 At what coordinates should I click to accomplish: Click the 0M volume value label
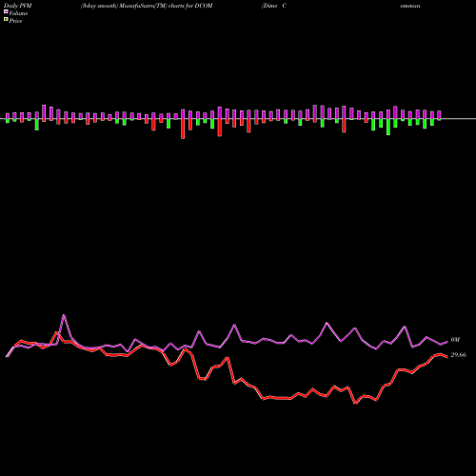click(455, 340)
